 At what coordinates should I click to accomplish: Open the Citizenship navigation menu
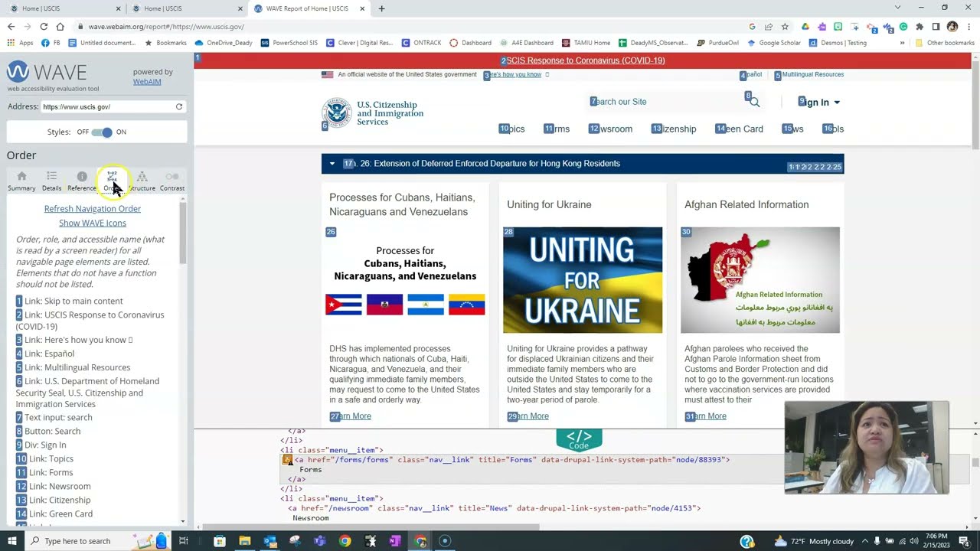tap(674, 129)
